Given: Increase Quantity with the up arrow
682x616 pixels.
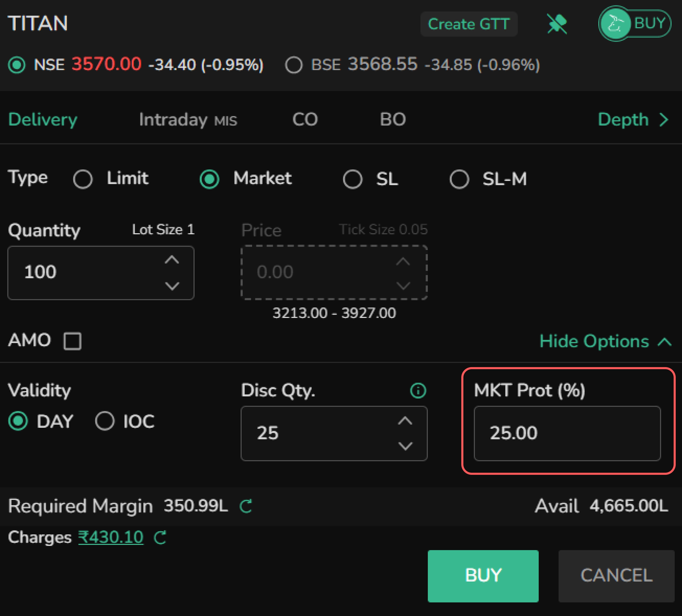Looking at the screenshot, I should pos(172,260).
